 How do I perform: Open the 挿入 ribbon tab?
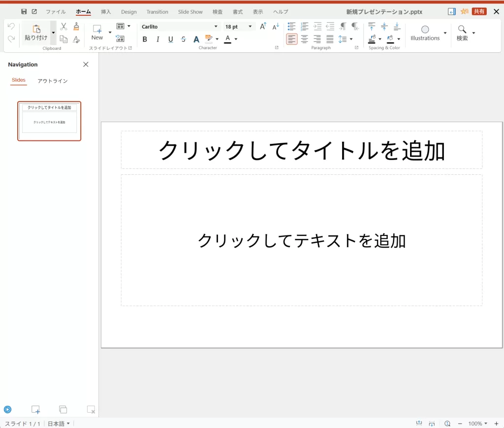coord(105,11)
